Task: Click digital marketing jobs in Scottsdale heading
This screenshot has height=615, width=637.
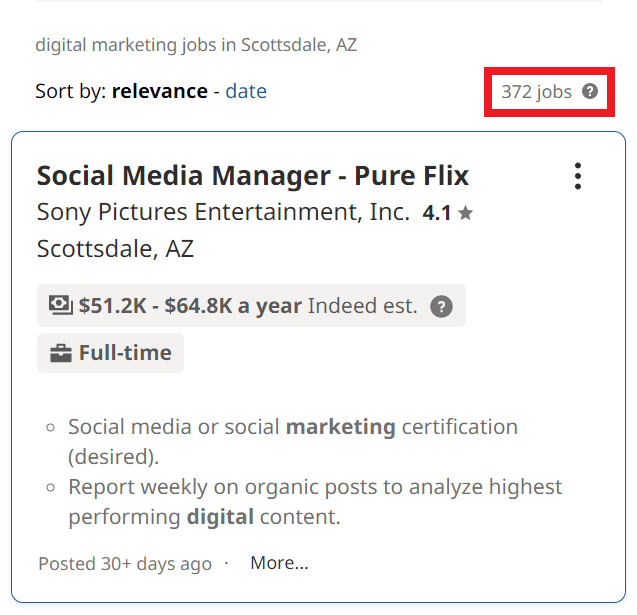Action: [196, 45]
